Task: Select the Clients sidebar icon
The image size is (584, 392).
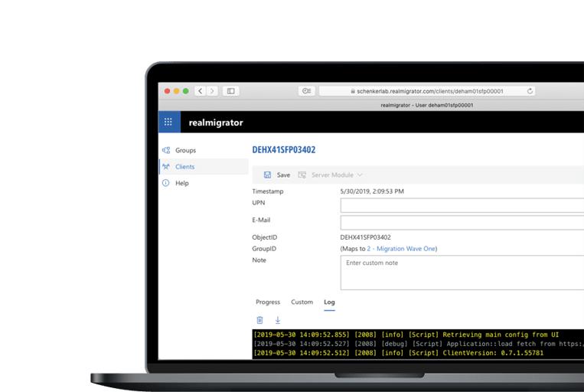Action: pos(166,167)
